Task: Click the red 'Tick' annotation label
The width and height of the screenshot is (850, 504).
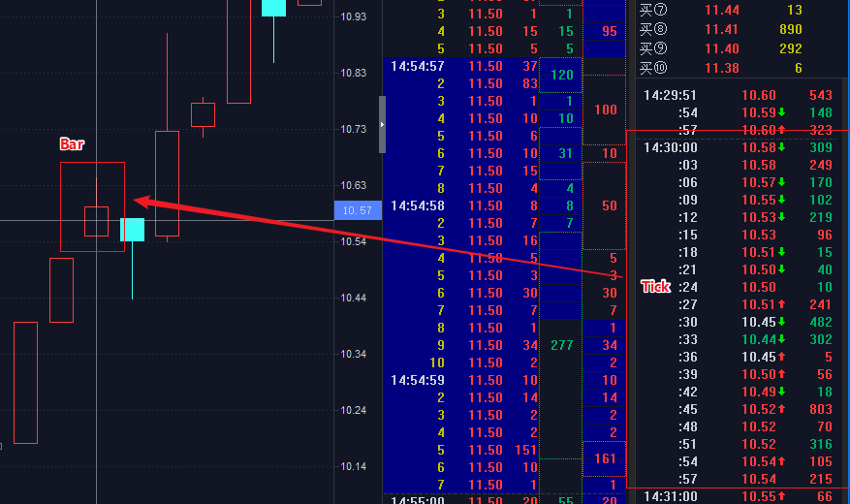Action: pyautogui.click(x=655, y=287)
